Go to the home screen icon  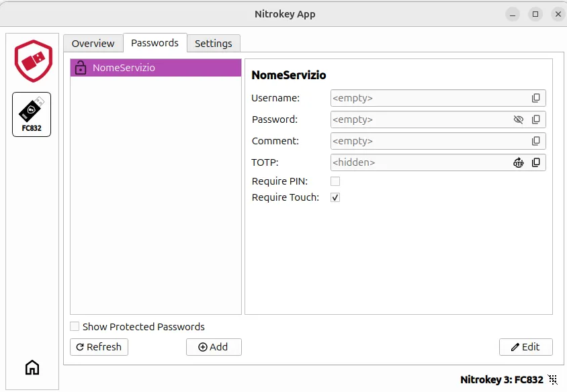(x=32, y=367)
